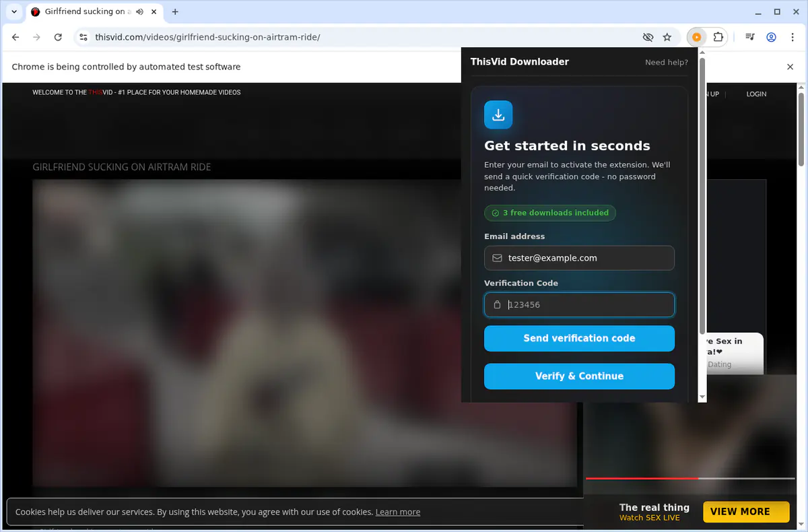Click the lock icon in code field

497,304
